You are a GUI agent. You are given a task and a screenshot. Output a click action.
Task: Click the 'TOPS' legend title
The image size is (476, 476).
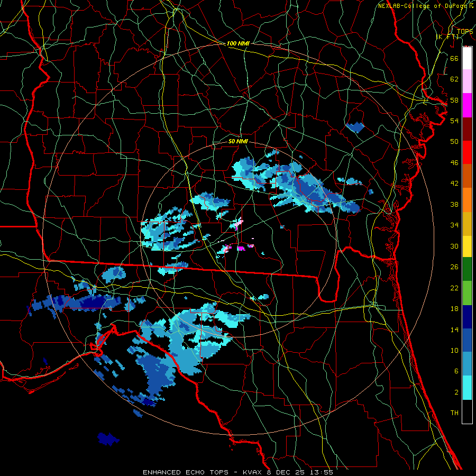[465, 31]
